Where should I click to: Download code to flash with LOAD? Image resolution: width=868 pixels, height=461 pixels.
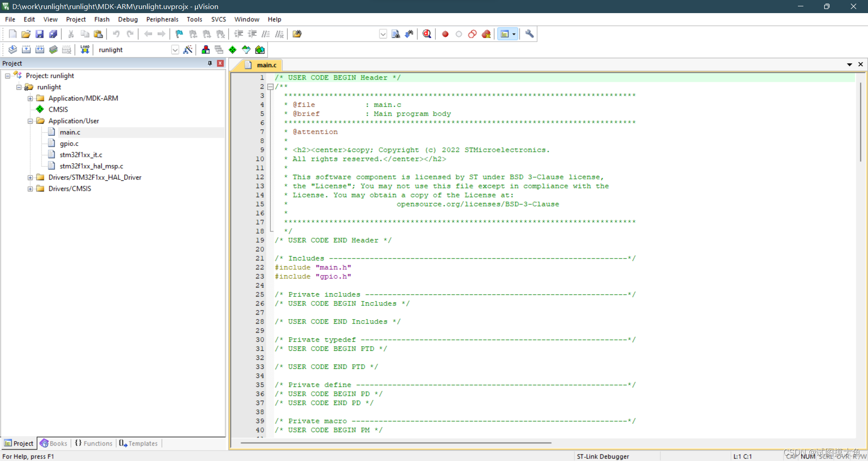point(85,50)
